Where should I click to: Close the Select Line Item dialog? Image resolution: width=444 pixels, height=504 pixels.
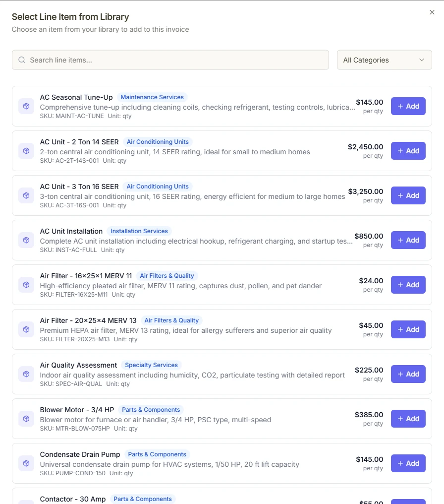point(432,12)
